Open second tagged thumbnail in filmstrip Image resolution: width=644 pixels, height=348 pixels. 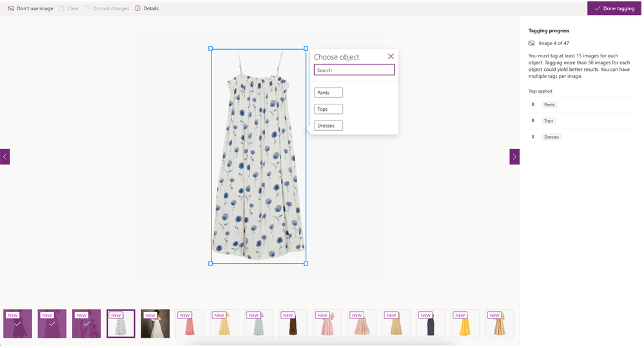(52, 324)
